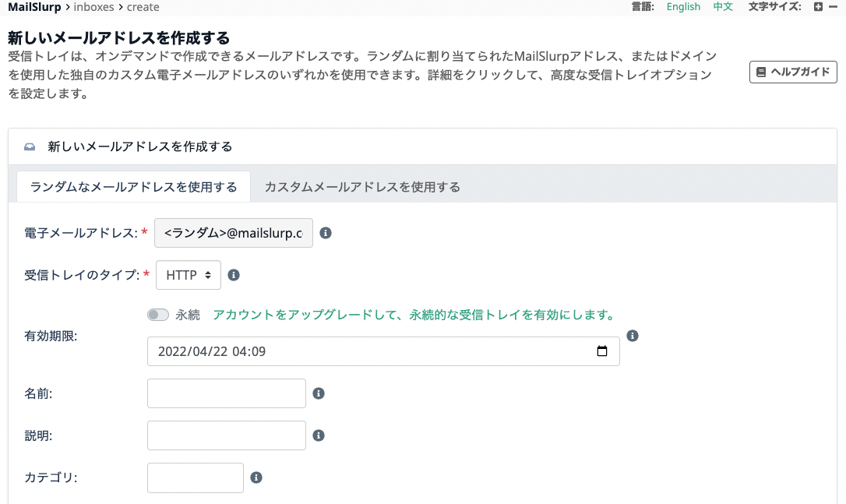Click the 言語 label
Viewport: 846px width, 504px height.
pos(643,7)
